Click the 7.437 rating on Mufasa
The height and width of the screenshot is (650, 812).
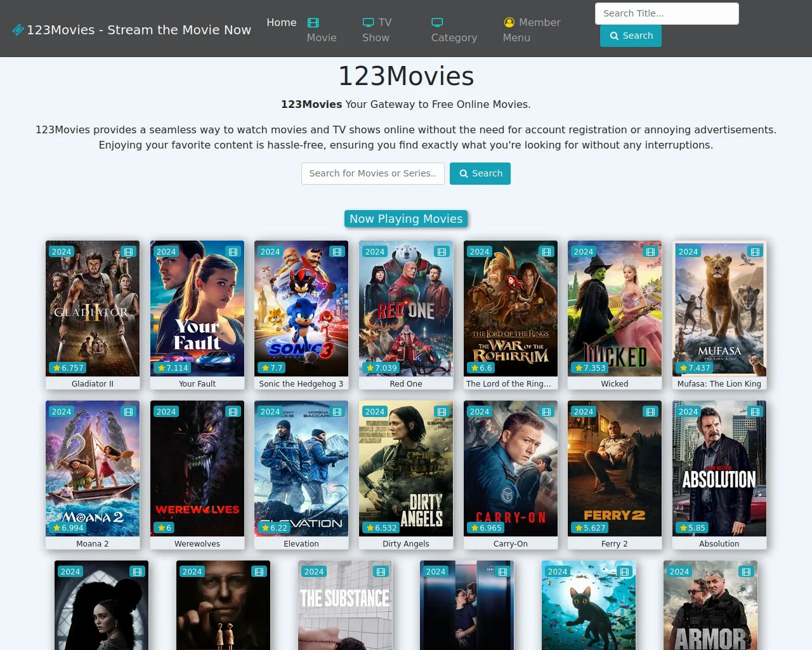pos(695,368)
